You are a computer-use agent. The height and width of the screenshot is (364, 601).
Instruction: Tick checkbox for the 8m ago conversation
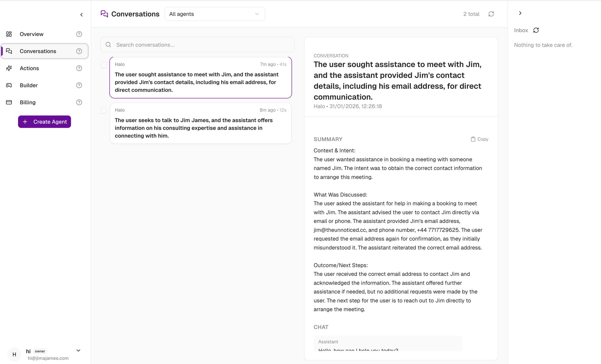pos(104,111)
